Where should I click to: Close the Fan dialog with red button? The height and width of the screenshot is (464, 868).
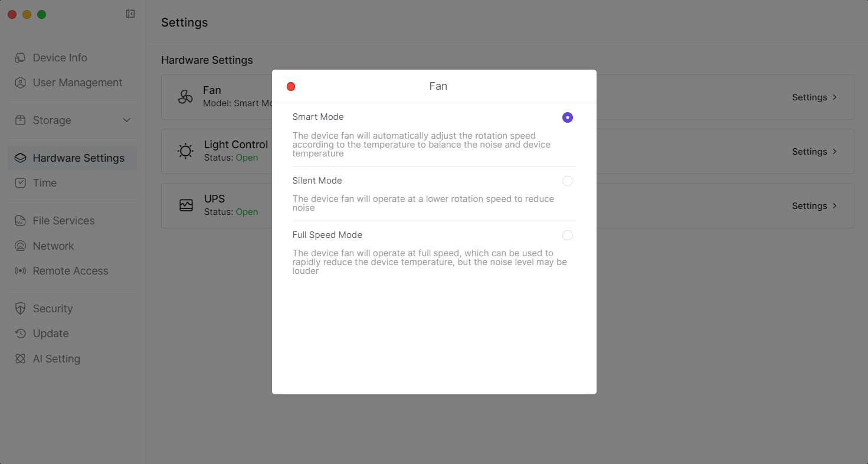click(x=291, y=87)
